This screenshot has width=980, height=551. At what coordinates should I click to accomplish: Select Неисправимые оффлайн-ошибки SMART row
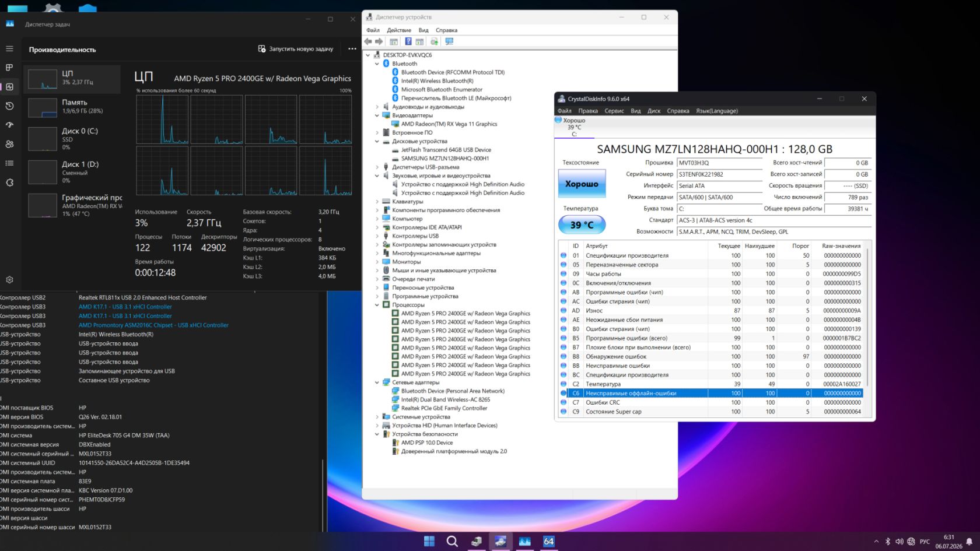(712, 394)
